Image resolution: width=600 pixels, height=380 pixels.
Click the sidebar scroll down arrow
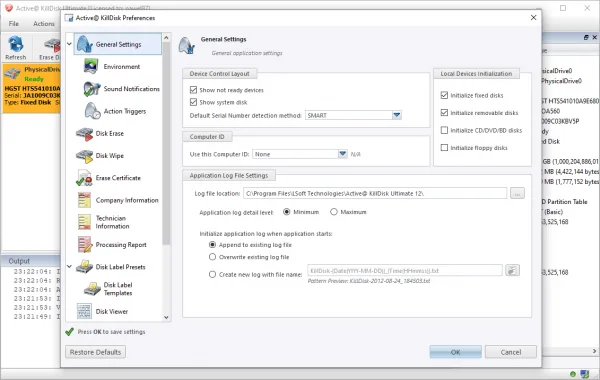166,317
